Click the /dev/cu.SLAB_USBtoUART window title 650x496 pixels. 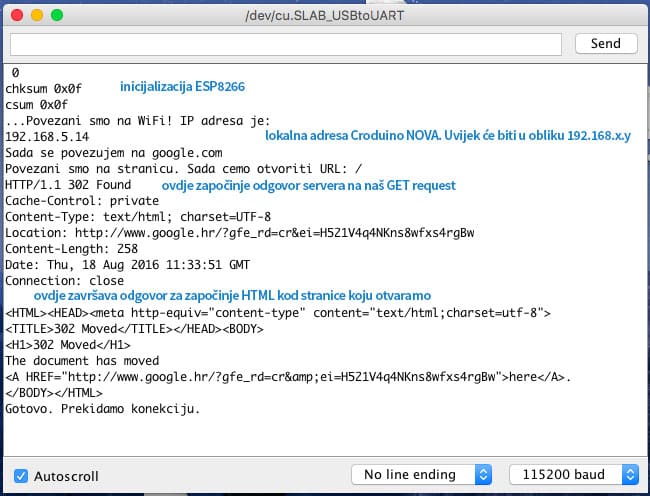coord(324,16)
